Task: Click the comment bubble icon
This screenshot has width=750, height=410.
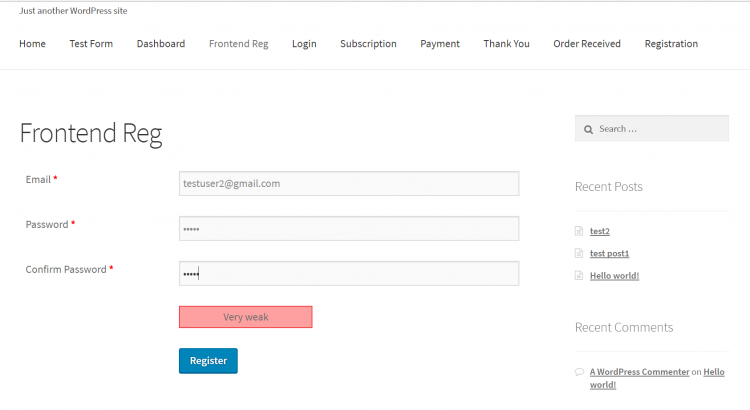Action: click(579, 372)
